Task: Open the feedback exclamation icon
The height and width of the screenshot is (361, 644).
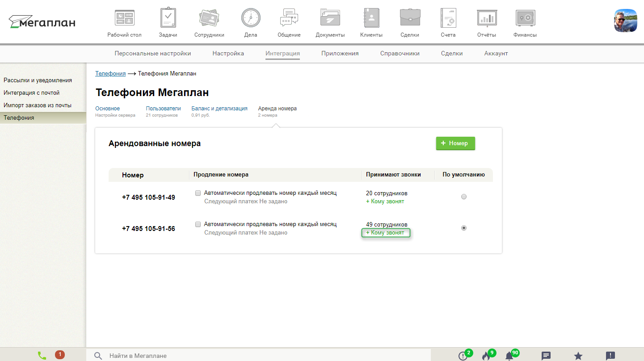Action: [x=610, y=356]
